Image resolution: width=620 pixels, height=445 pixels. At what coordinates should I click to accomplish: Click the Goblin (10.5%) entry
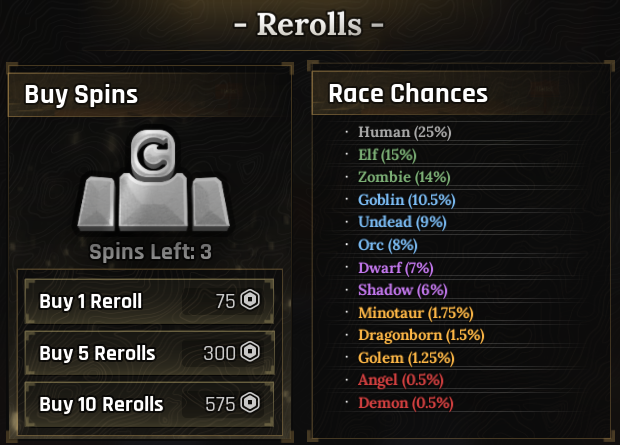[x=406, y=200]
